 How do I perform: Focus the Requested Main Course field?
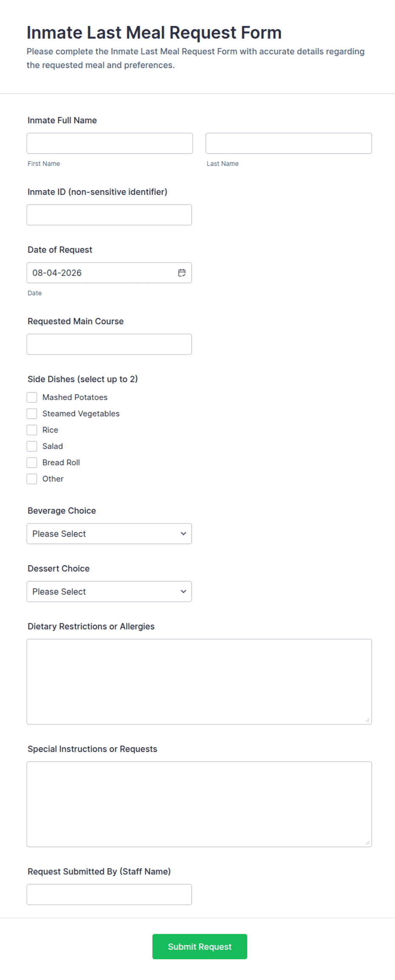[109, 344]
